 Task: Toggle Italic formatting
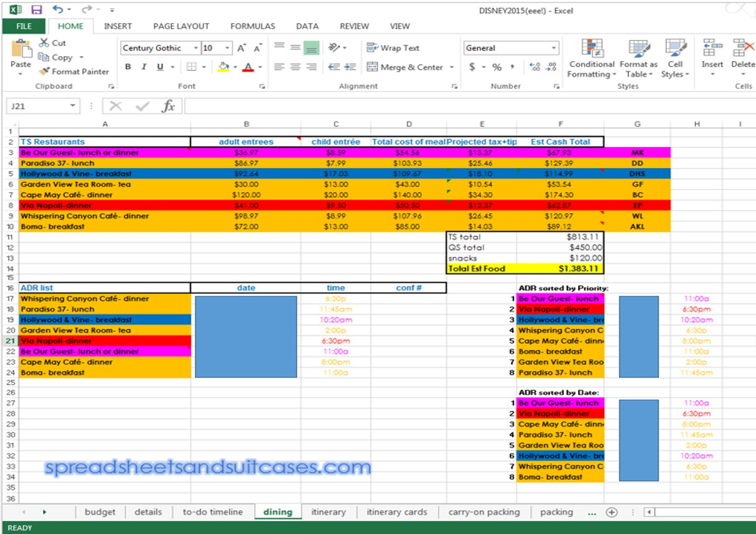(x=144, y=67)
